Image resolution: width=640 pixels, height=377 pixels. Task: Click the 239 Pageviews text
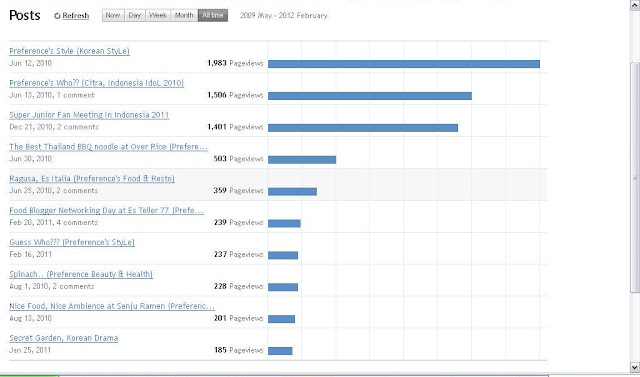[x=238, y=222]
